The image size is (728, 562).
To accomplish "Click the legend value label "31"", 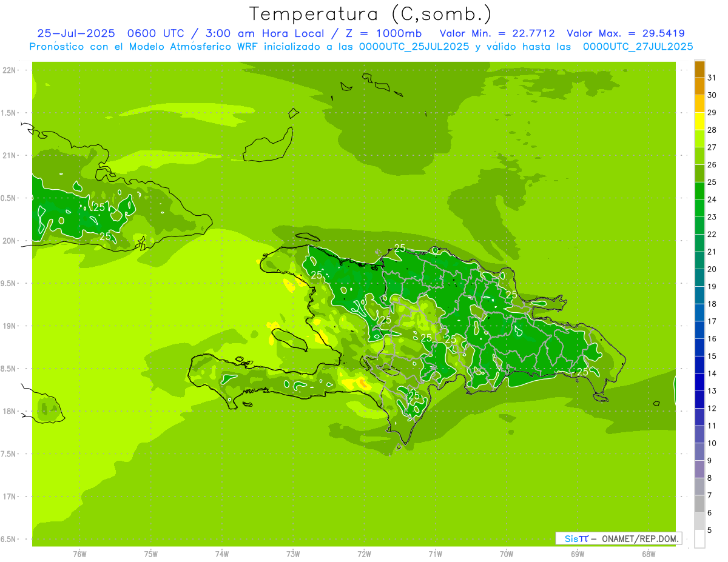I will [x=712, y=78].
